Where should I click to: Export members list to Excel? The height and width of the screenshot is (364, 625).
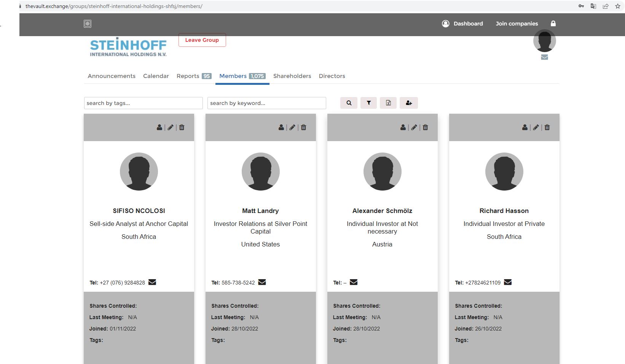coord(388,103)
